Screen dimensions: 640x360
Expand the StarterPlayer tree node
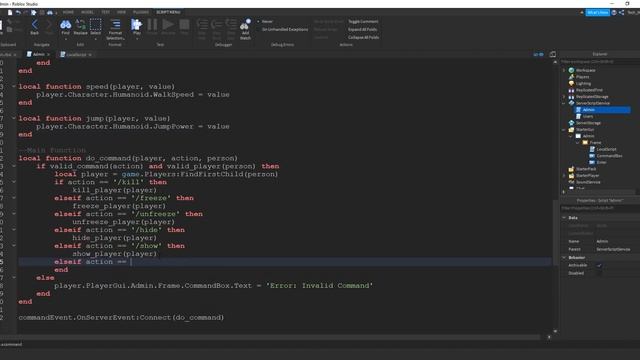tap(564, 176)
